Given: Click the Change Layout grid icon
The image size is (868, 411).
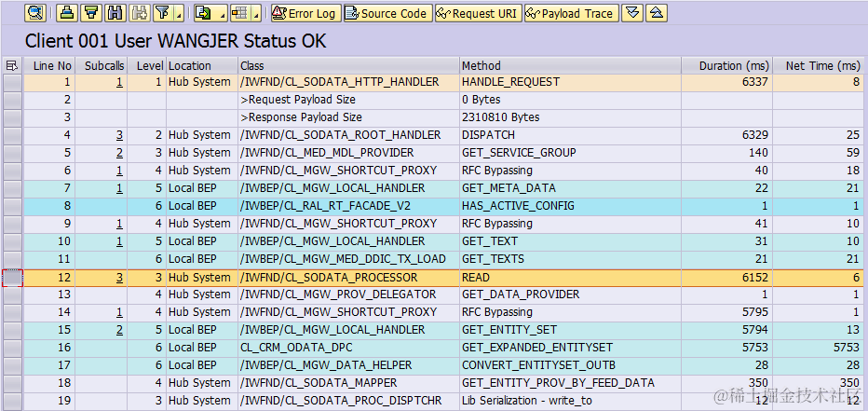Looking at the screenshot, I should (x=241, y=13).
